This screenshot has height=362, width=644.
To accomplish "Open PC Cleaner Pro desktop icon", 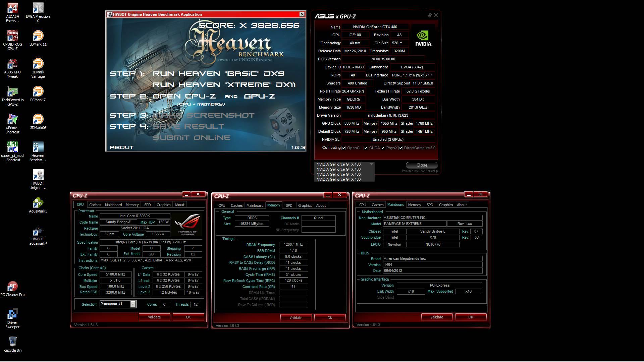I will coord(12,289).
